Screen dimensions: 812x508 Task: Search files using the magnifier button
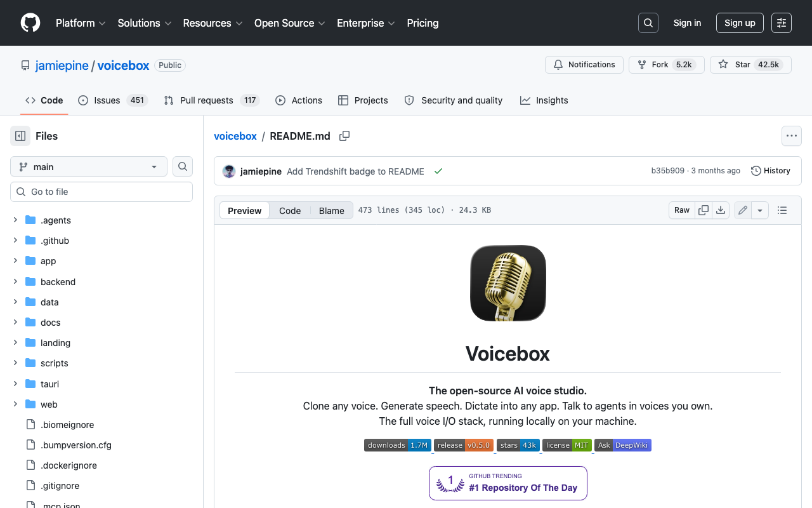(183, 166)
